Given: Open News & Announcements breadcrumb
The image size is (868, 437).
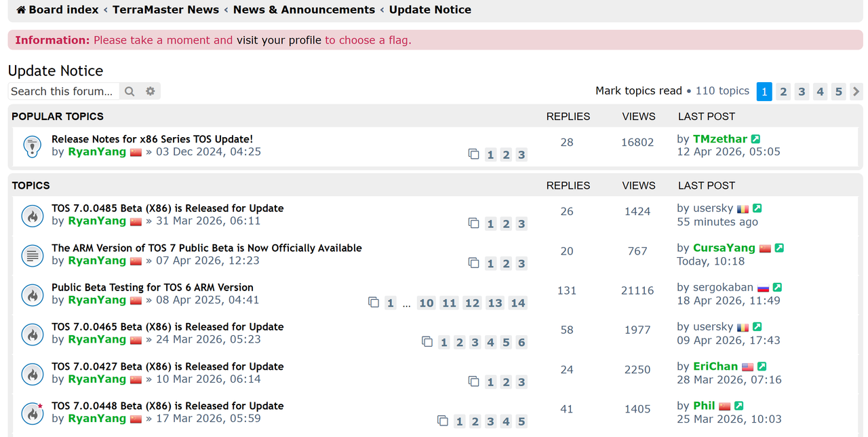Looking at the screenshot, I should click(304, 10).
